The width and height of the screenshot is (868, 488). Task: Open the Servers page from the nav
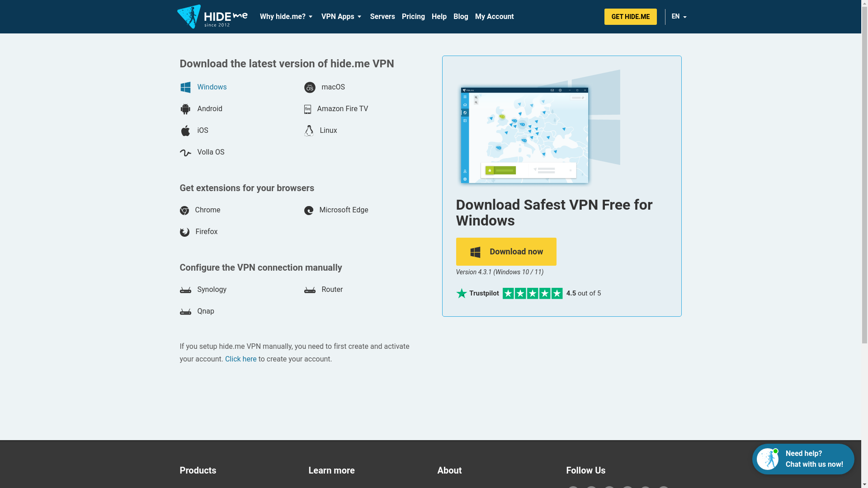[x=382, y=17]
